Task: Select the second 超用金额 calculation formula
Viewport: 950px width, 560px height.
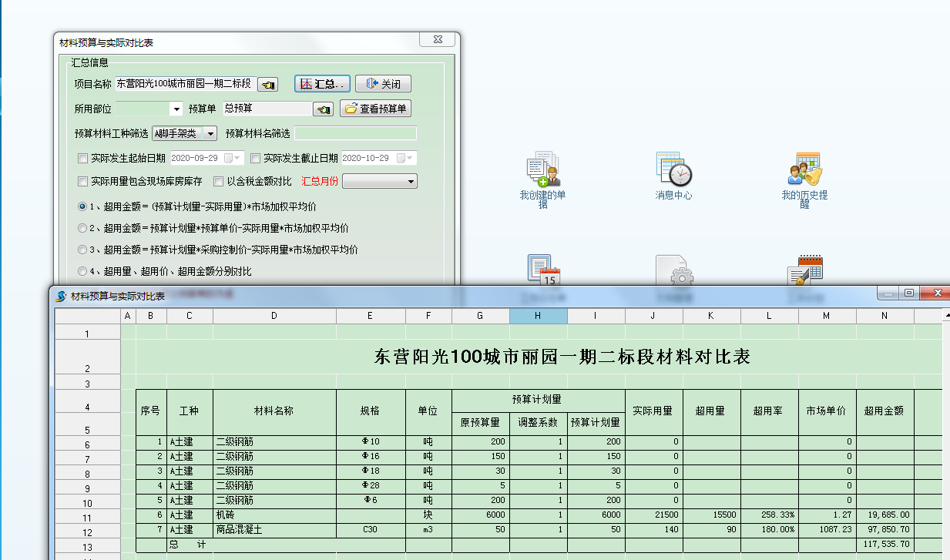Action: [x=82, y=227]
